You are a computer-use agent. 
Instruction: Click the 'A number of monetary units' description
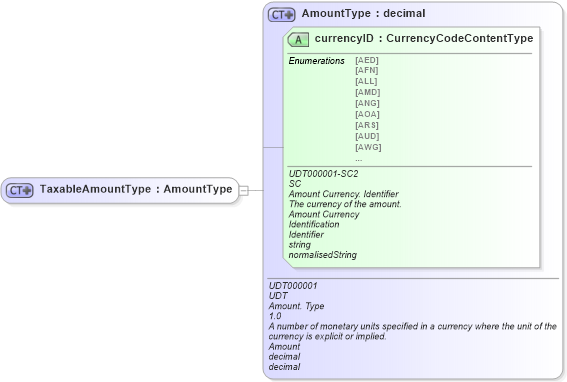412,331
